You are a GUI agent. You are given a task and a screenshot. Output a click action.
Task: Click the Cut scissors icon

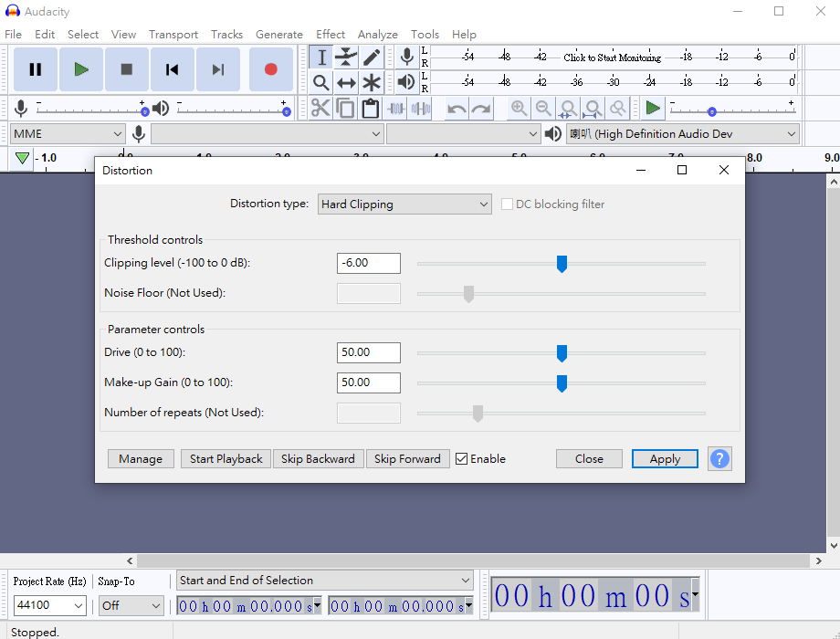pos(320,109)
